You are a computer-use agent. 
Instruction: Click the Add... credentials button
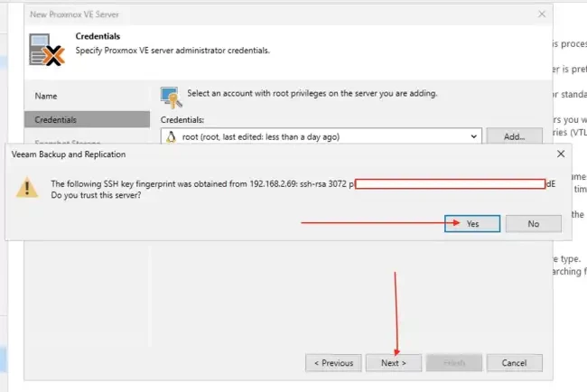tap(514, 136)
